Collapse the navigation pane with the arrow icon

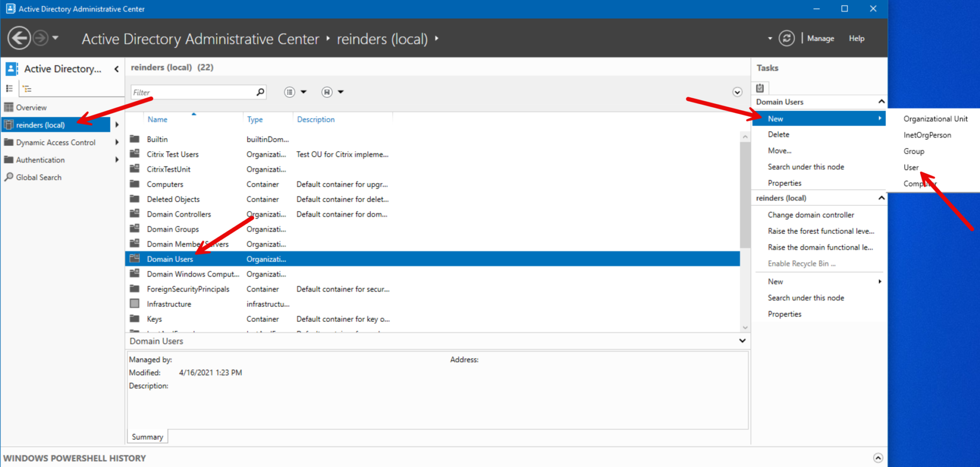pos(116,68)
